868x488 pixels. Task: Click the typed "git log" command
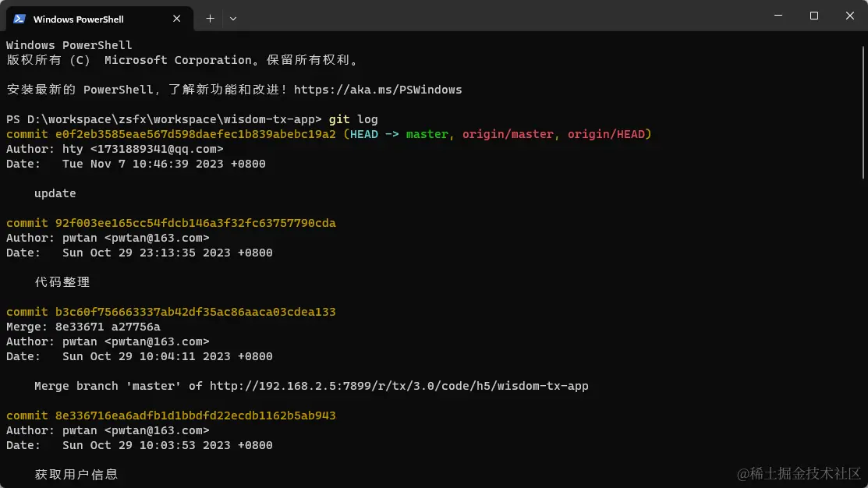point(353,119)
